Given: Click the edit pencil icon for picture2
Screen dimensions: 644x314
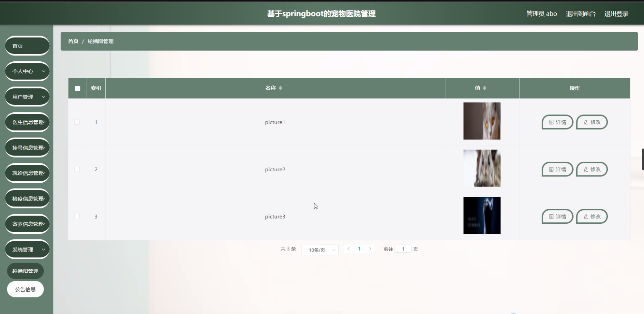Looking at the screenshot, I should tap(586, 169).
